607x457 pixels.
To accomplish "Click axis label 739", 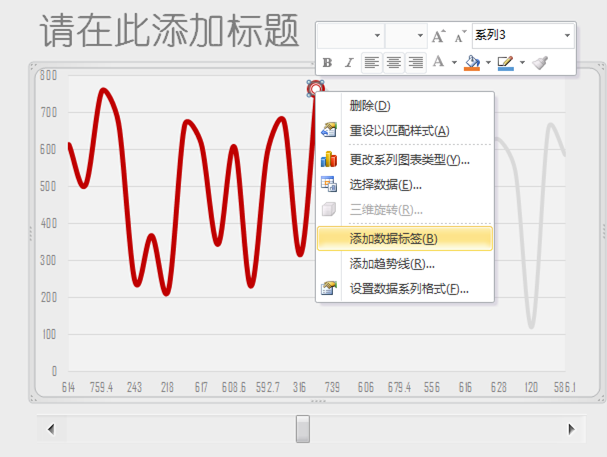I will point(332,387).
